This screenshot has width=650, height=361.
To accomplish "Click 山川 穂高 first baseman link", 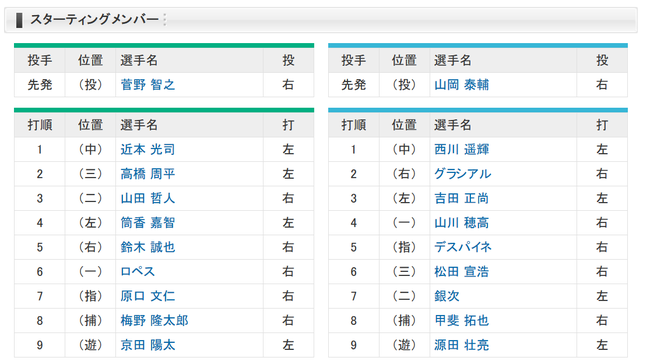I will coord(461,223).
